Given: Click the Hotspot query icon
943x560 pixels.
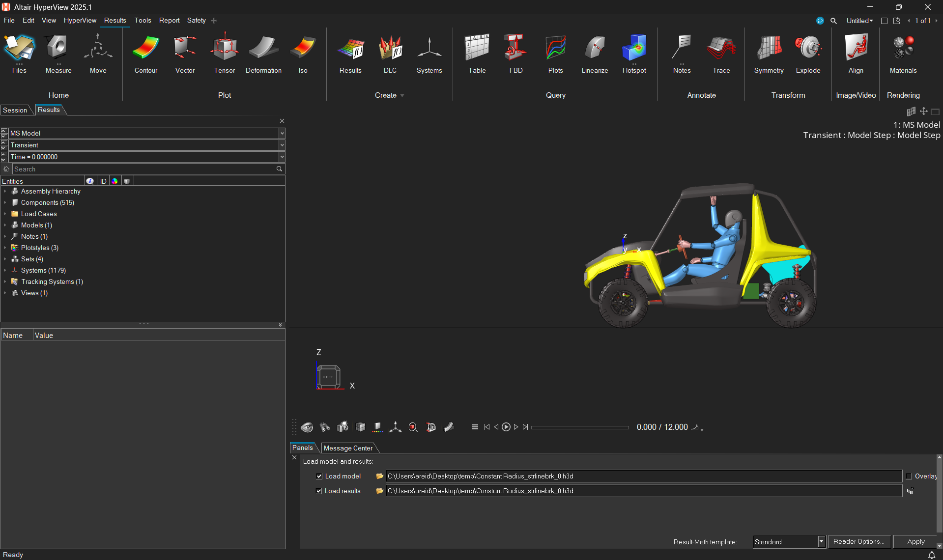Looking at the screenshot, I should click(x=634, y=54).
